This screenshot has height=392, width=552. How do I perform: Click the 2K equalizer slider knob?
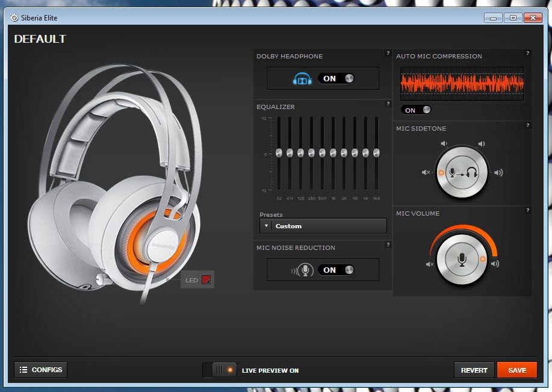344,153
